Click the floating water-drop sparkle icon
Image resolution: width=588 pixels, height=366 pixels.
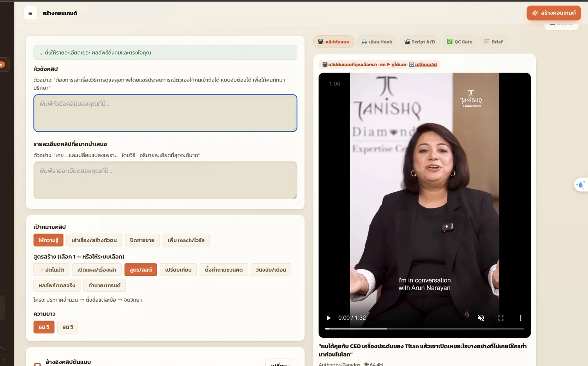[x=581, y=184]
